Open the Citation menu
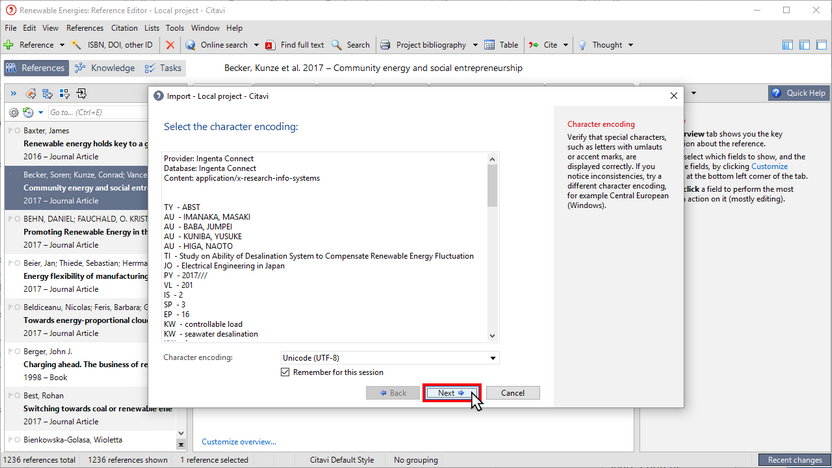Screen dimensions: 832x468 (x=124, y=28)
